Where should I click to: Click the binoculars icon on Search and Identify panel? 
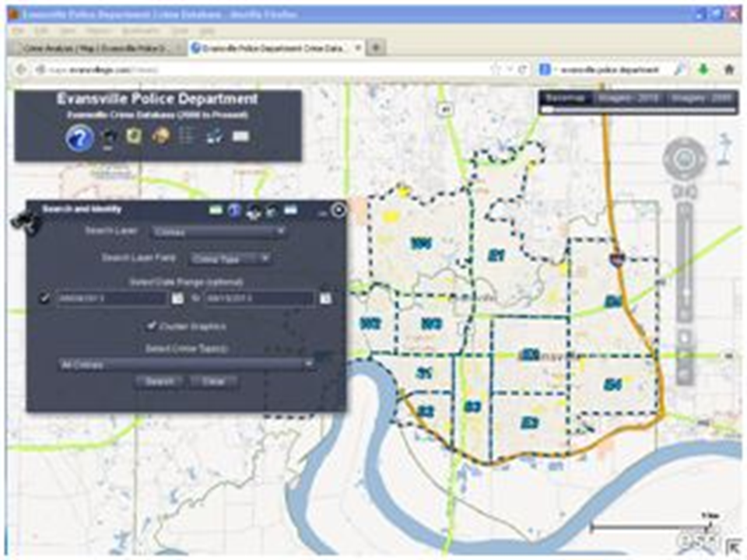pyautogui.click(x=25, y=222)
